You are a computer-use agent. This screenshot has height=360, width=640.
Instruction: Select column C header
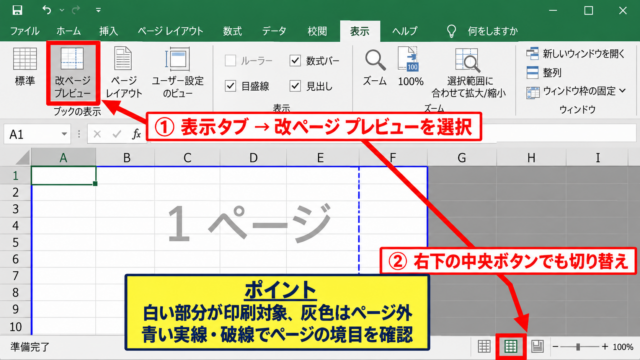tap(187, 158)
